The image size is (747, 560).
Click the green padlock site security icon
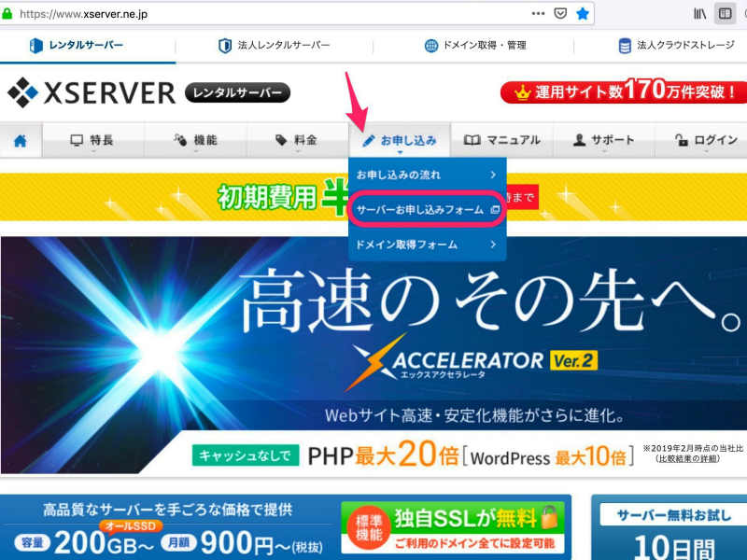tap(7, 14)
